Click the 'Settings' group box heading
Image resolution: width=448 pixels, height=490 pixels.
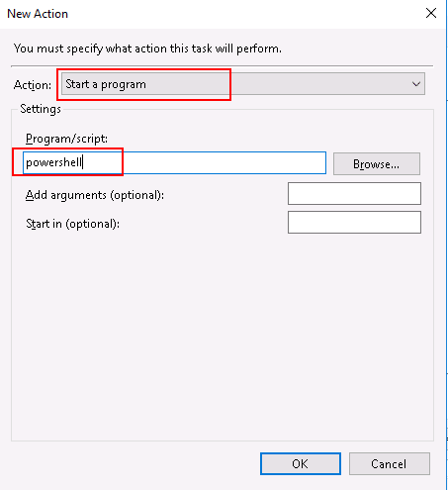click(x=41, y=109)
